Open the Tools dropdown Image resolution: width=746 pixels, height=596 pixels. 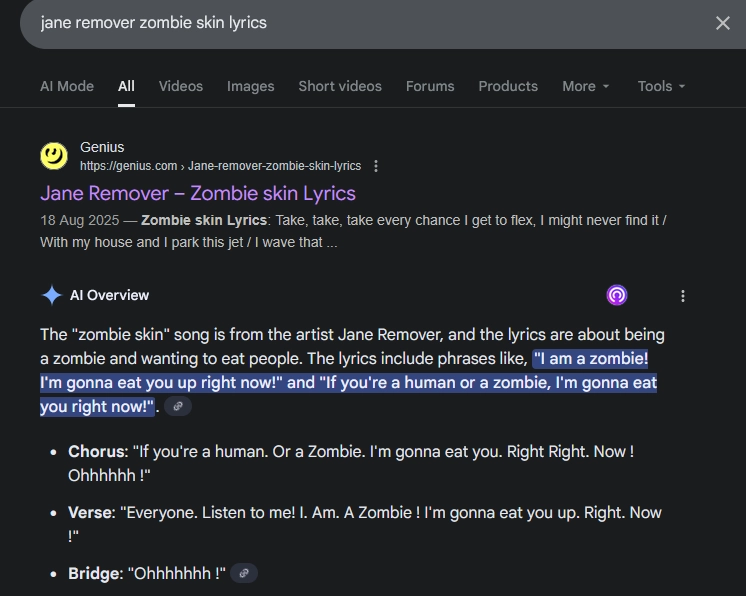(661, 86)
